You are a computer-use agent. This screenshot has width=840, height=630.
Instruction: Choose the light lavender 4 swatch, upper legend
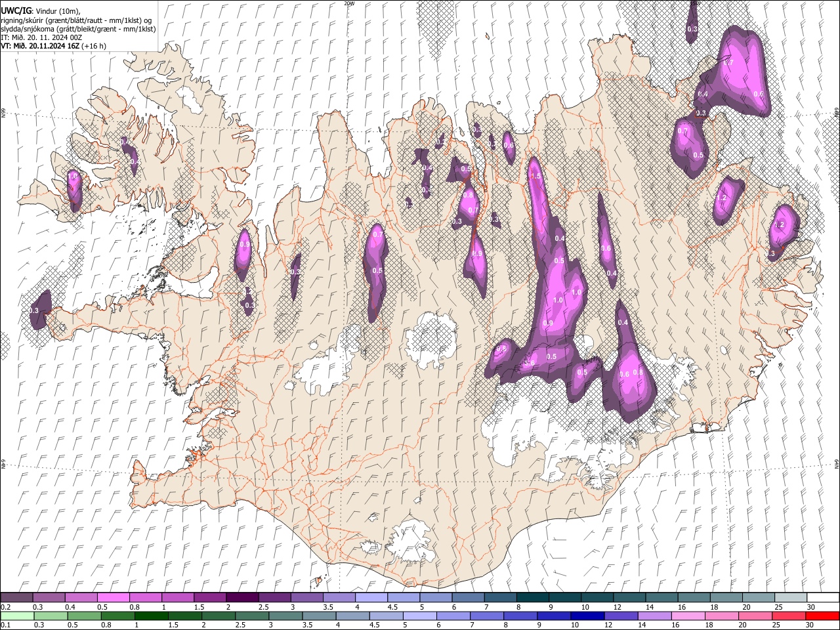point(371,597)
